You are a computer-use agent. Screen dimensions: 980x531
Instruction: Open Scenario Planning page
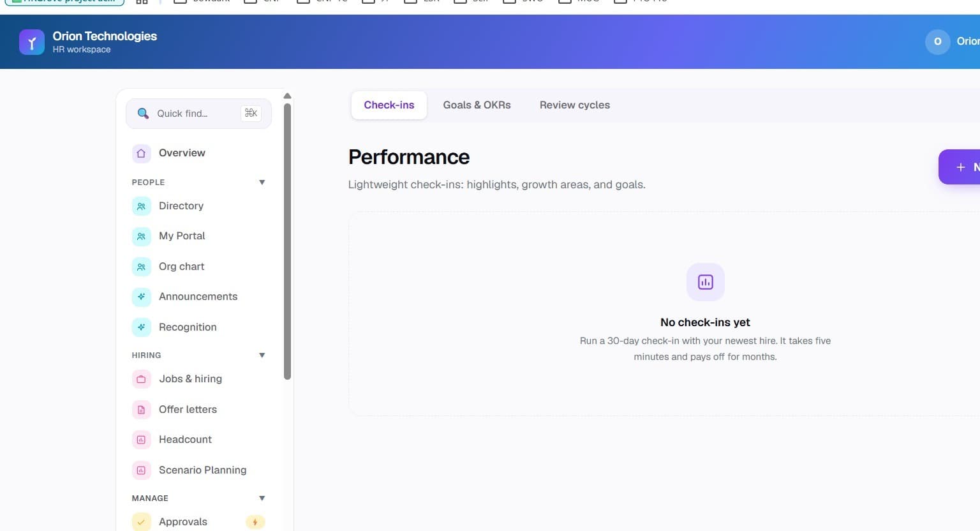(x=199, y=470)
